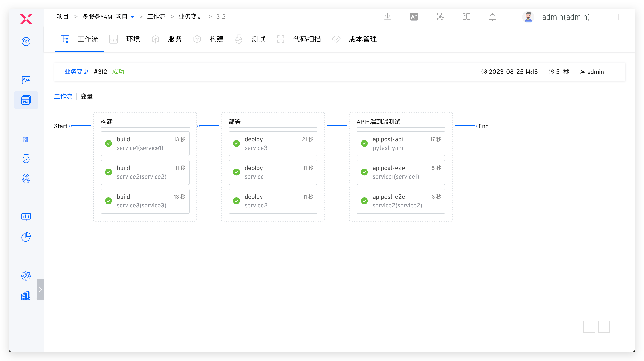Screen dimensions: 644x361
Task: Open the documentation book icon
Action: (466, 17)
